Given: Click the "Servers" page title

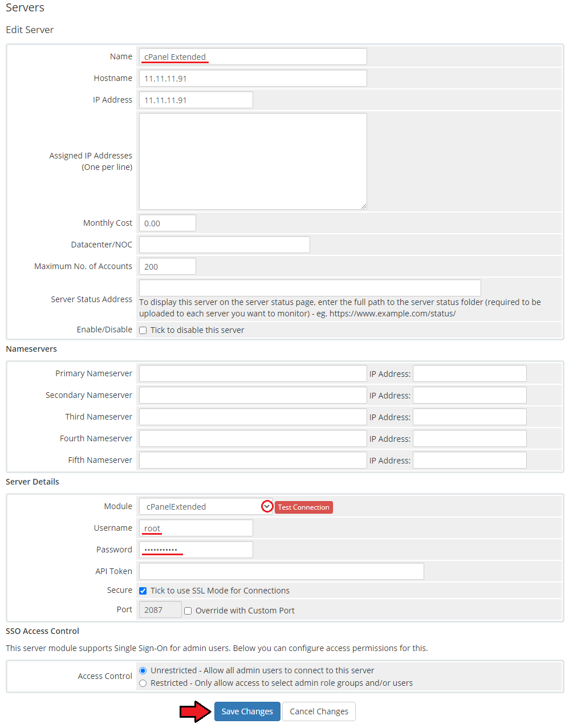Looking at the screenshot, I should 25,7.
